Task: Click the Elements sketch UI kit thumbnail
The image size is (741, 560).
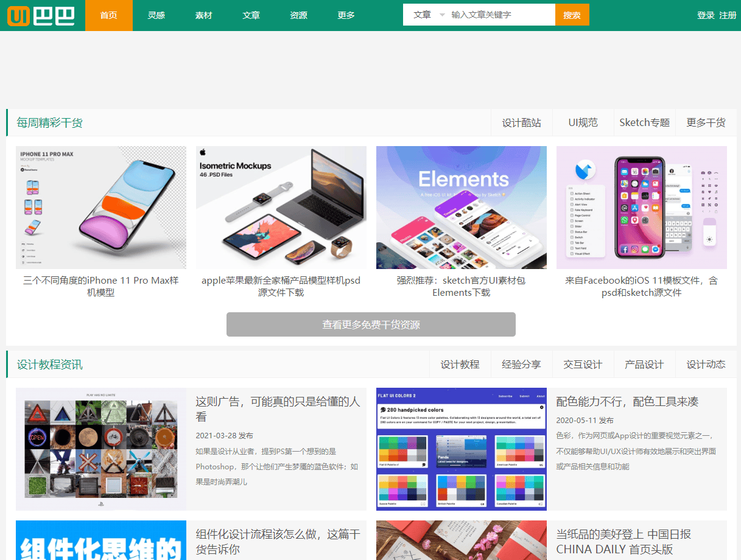Action: tap(462, 208)
